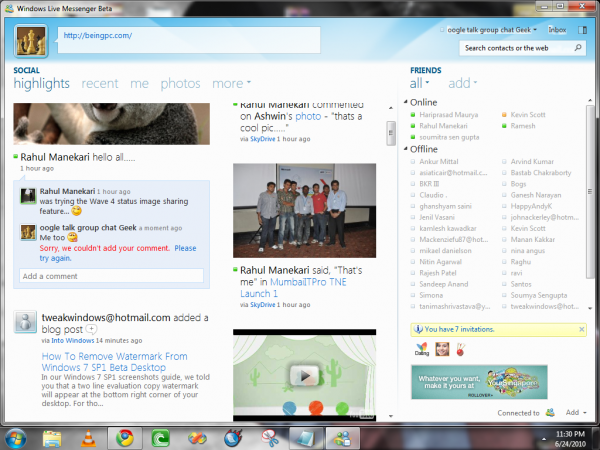Switch to the photos tab
600x450 pixels.
click(x=180, y=83)
